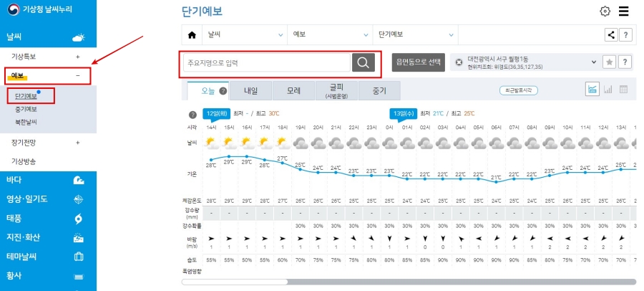The width and height of the screenshot is (644, 291).
Task: Open the 날씨 breadcrumb dropdown
Action: (x=245, y=35)
